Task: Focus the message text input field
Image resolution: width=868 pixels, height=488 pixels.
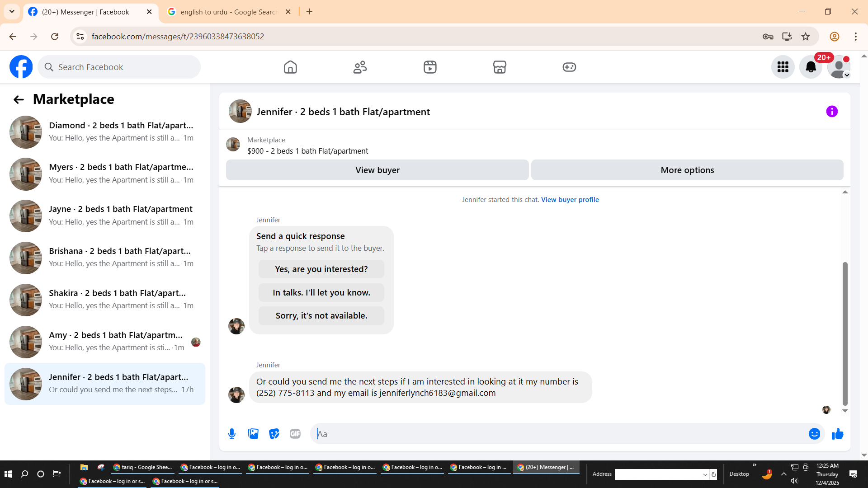Action: (561, 434)
